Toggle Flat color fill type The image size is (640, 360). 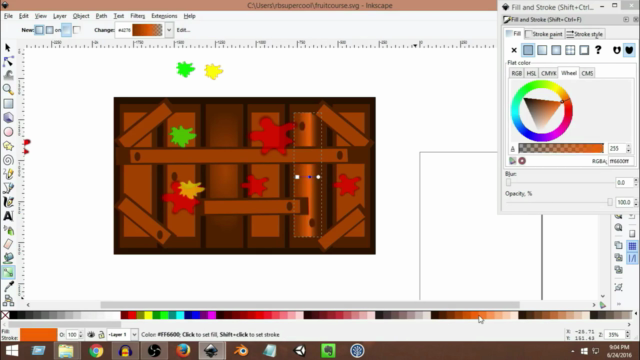528,50
